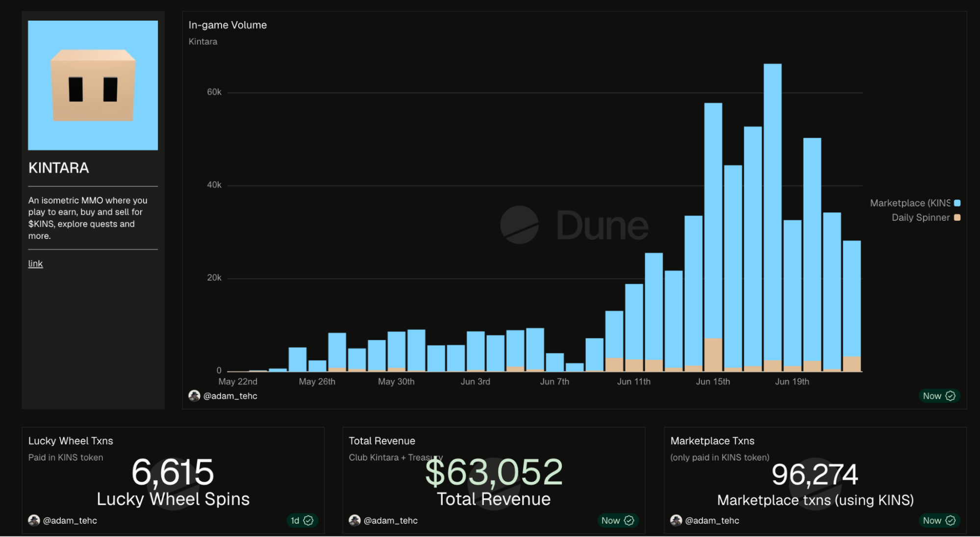The image size is (980, 537).
Task: Click adam_tehc avatar under In-game Volume chart
Action: 194,396
